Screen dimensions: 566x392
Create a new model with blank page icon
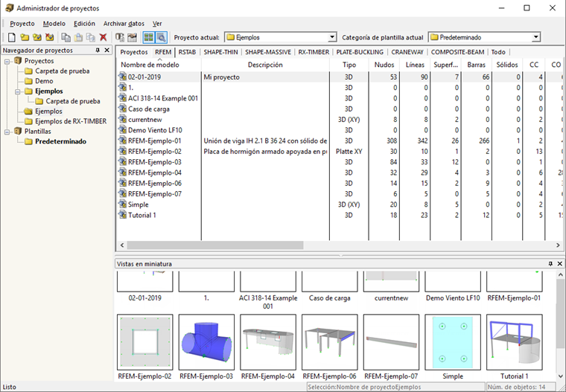(x=12, y=37)
